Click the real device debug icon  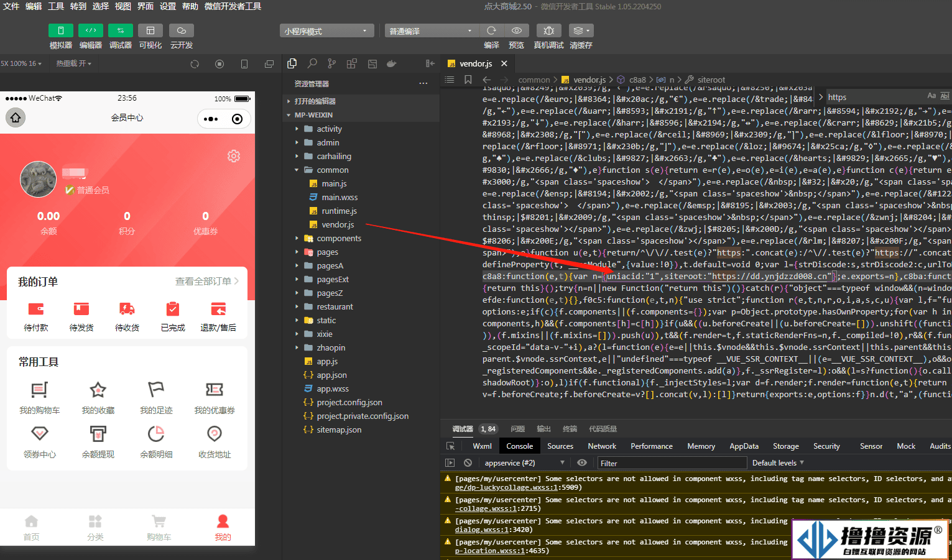point(548,30)
